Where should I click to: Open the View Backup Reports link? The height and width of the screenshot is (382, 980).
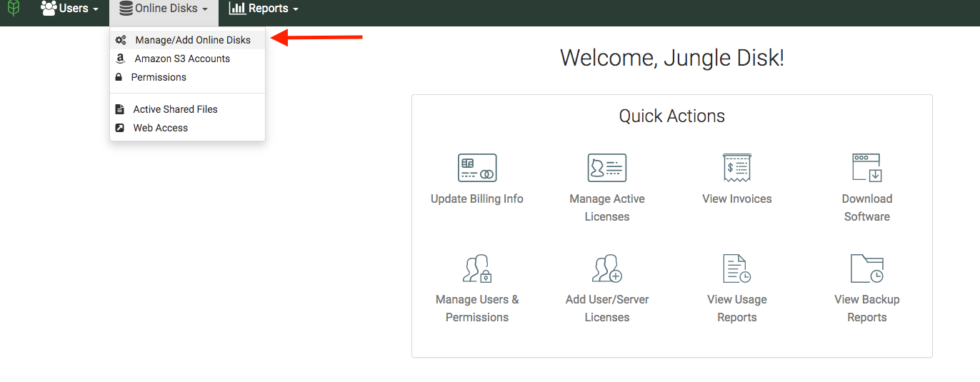pos(867,308)
